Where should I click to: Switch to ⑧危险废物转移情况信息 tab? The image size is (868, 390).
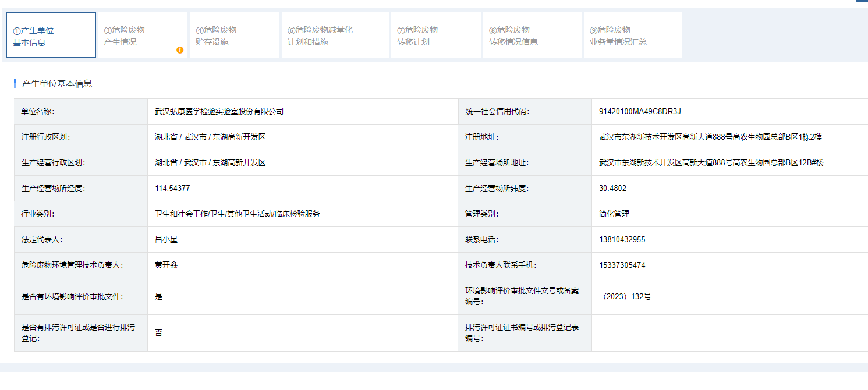click(532, 35)
